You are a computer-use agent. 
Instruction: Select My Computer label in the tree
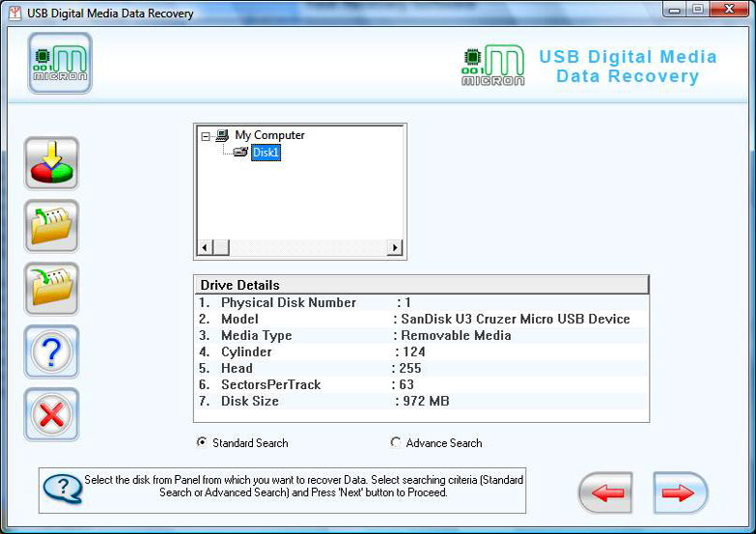coord(269,135)
